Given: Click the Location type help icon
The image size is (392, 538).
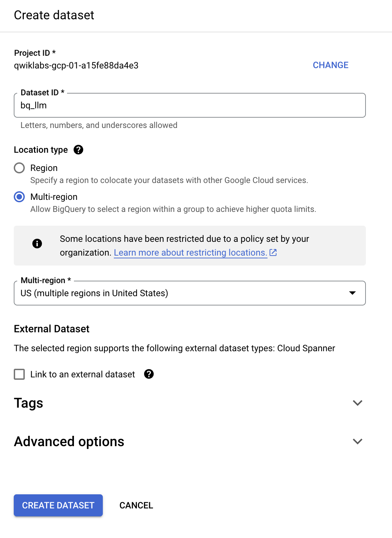Looking at the screenshot, I should pos(78,150).
